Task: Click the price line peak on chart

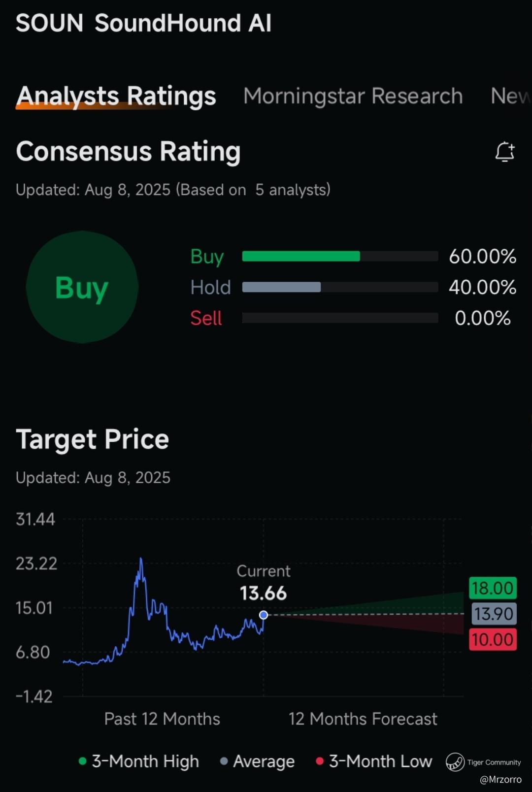Action: pos(141,559)
